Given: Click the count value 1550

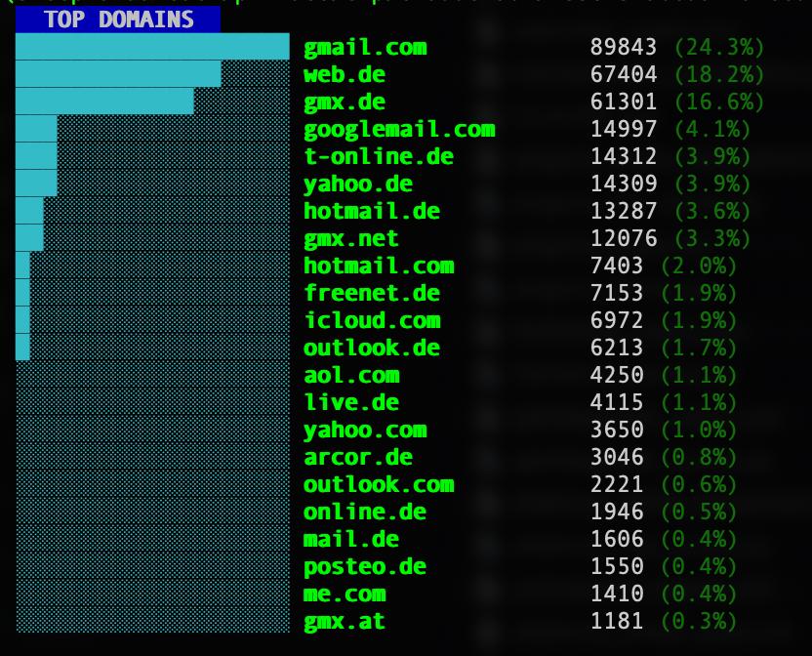Looking at the screenshot, I should click(617, 566).
